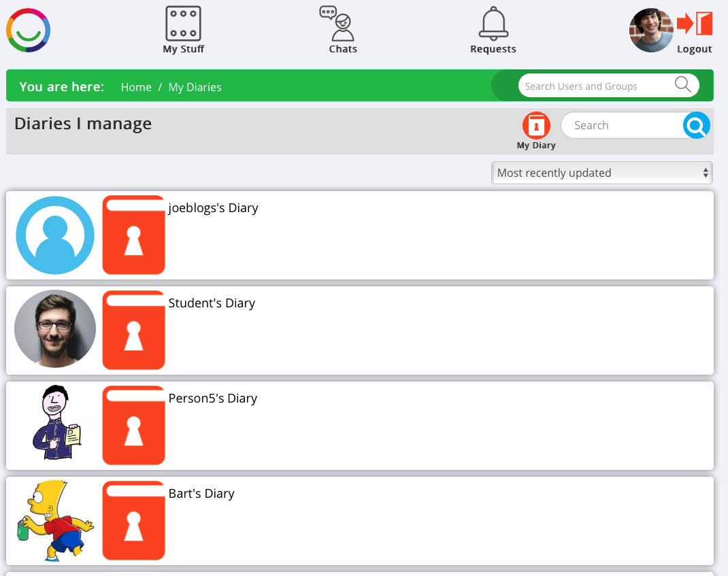
Task: Click the My Diaries breadcrumb
Action: 195,87
